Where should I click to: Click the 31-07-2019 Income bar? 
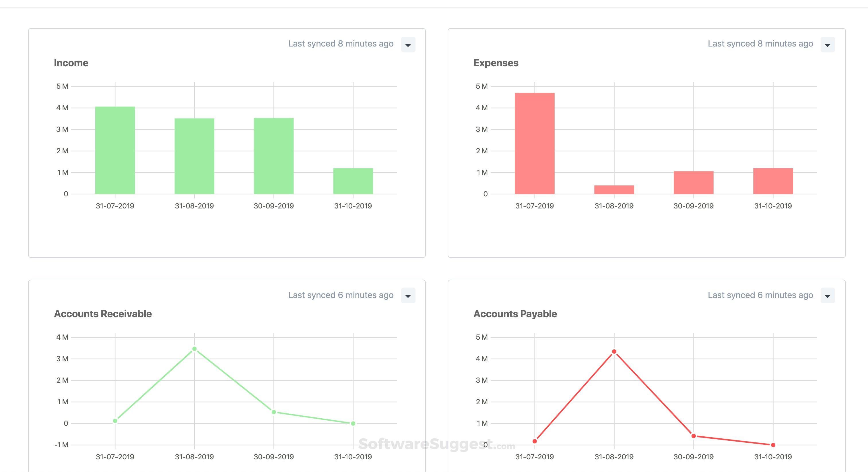(x=115, y=150)
